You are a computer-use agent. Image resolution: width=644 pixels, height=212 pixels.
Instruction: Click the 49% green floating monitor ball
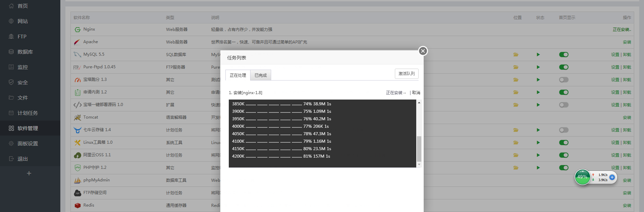(582, 177)
